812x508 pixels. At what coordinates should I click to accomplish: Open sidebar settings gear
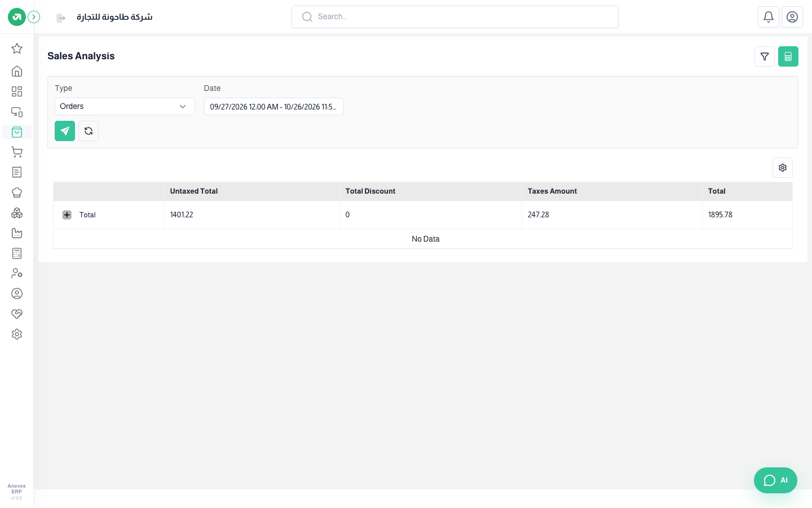pos(17,334)
